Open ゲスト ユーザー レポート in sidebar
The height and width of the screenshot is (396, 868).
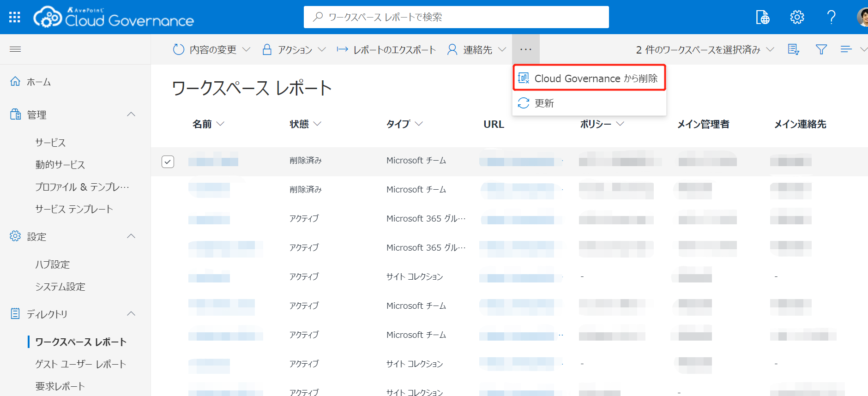[x=80, y=364]
